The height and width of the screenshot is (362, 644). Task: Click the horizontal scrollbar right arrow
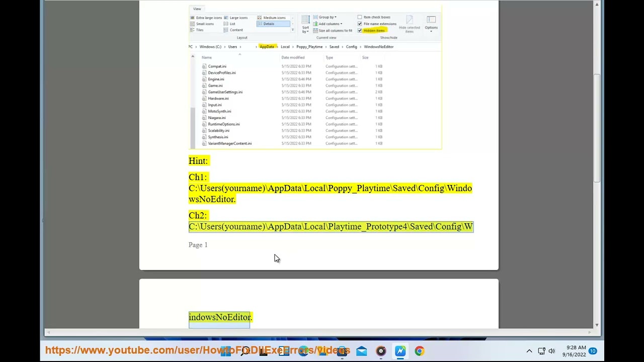click(591, 332)
